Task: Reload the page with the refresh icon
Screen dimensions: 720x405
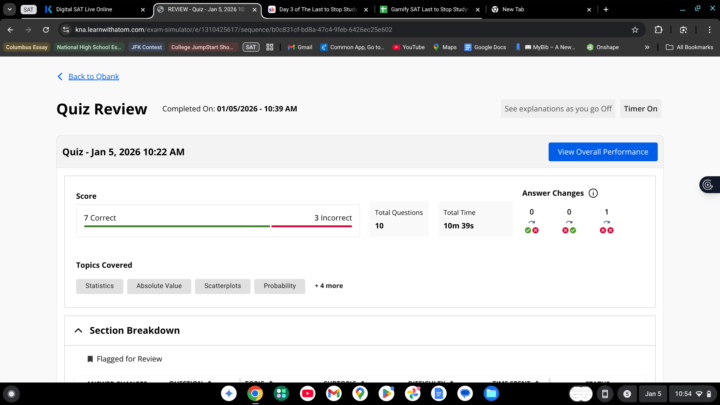Action: 45,29
